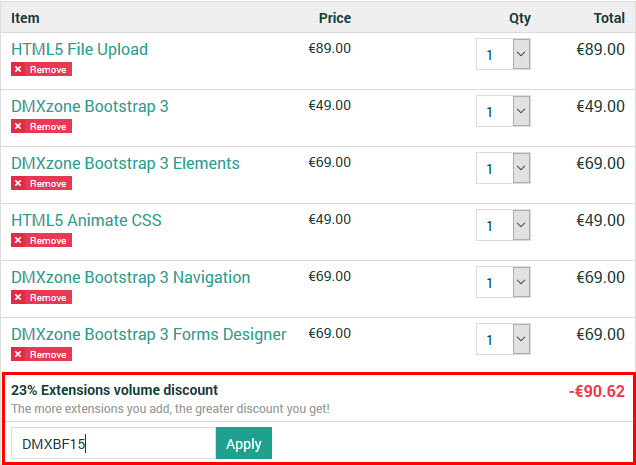Apply the coupon code
The image size is (636, 465).
click(x=244, y=443)
